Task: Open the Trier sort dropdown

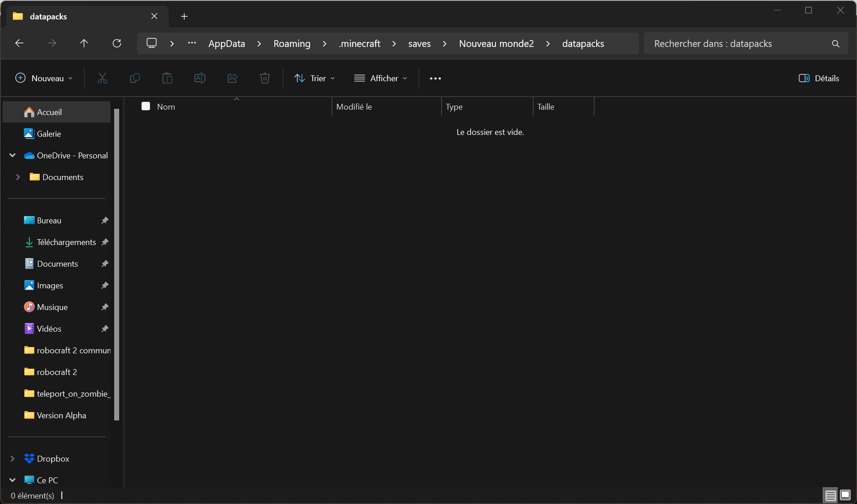Action: coord(315,79)
